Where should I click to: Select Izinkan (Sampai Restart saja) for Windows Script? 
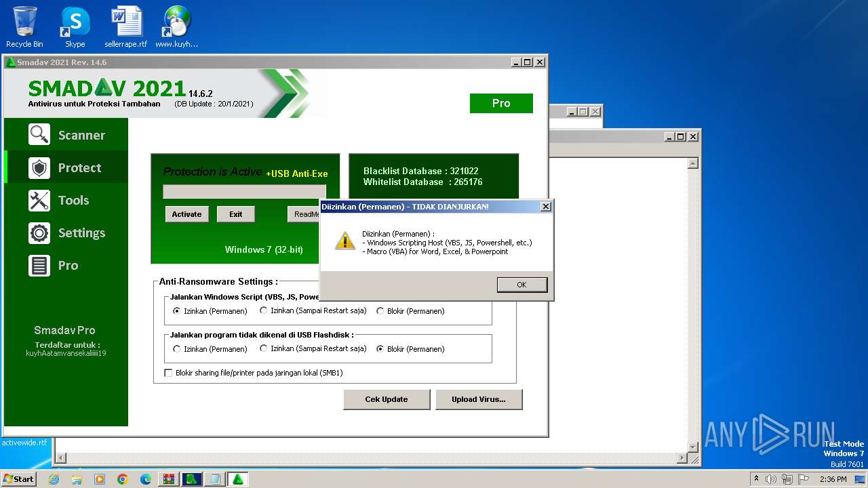tap(264, 311)
